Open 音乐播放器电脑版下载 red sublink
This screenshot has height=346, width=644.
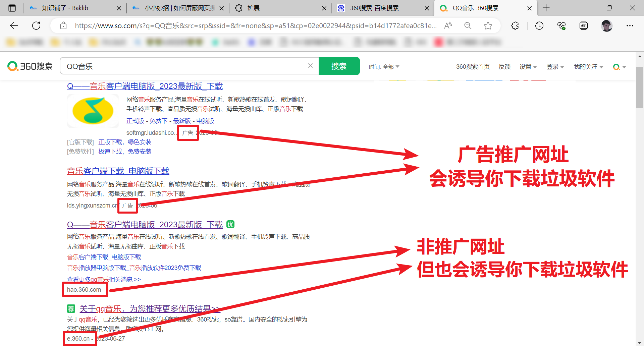pos(134,268)
